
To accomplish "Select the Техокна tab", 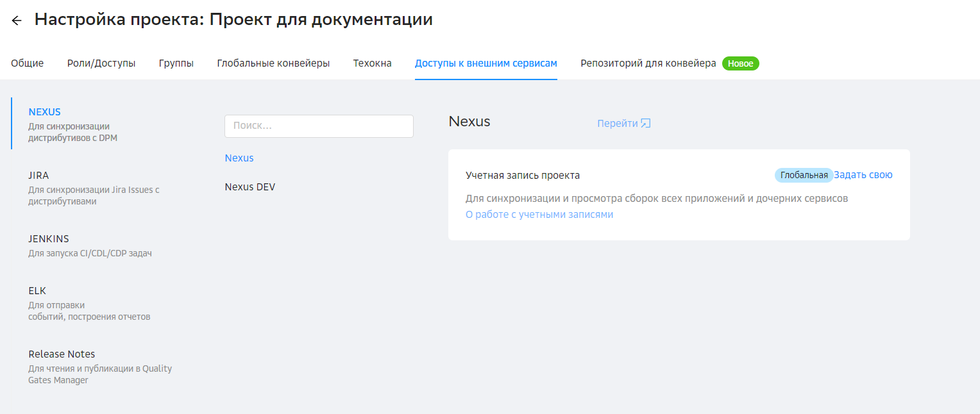I will click(x=372, y=63).
